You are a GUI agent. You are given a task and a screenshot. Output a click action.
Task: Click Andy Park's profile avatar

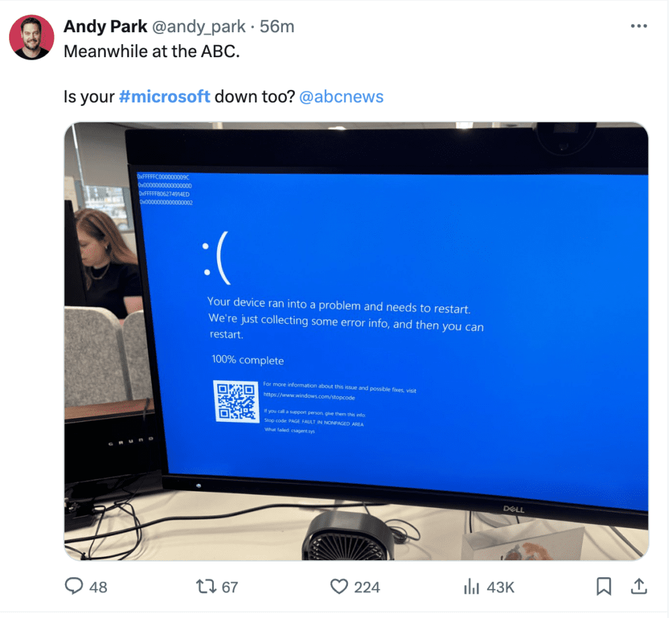pos(31,37)
